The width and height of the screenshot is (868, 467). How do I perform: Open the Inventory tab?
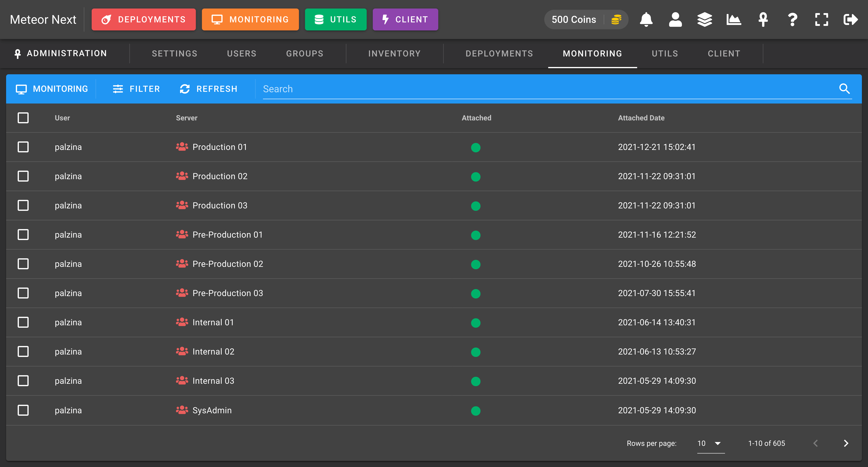pos(394,54)
